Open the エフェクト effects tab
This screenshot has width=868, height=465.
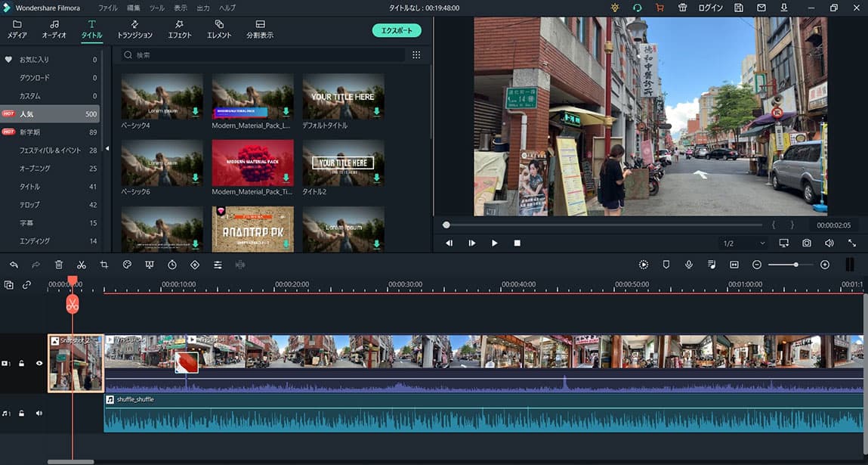coord(179,29)
